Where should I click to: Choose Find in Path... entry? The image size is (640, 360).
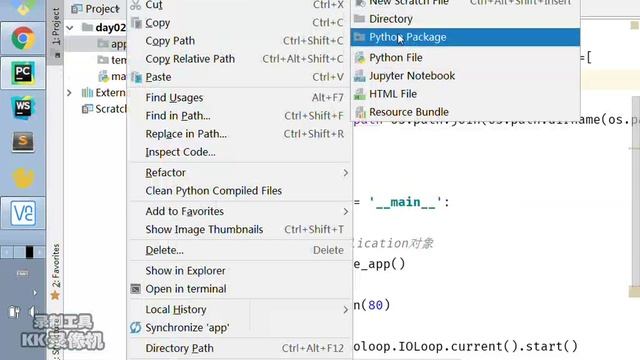point(240,116)
